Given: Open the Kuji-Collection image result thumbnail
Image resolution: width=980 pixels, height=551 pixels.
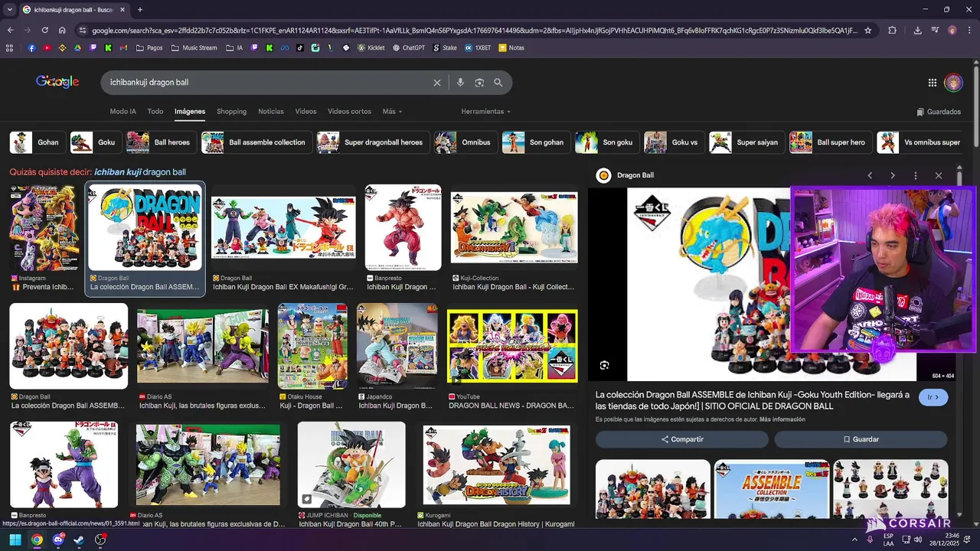Looking at the screenshot, I should [x=514, y=227].
